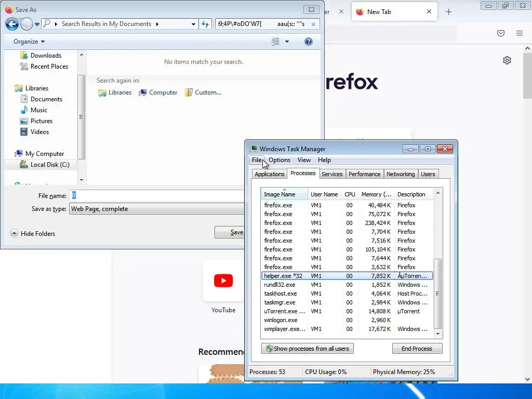Viewport: 532px width, 399px height.
Task: Select the taskhost.exe process
Action: coord(347,294)
